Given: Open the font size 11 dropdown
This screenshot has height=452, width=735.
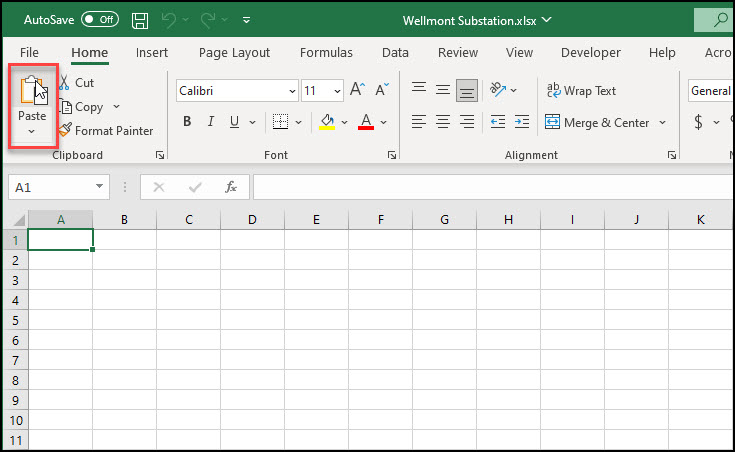Looking at the screenshot, I should [x=337, y=91].
